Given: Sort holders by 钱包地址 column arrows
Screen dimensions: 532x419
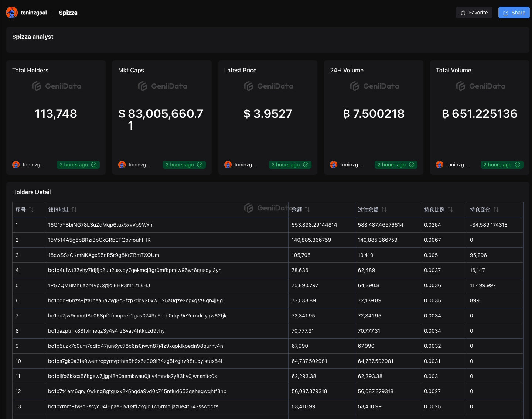Looking at the screenshot, I should 74,210.
